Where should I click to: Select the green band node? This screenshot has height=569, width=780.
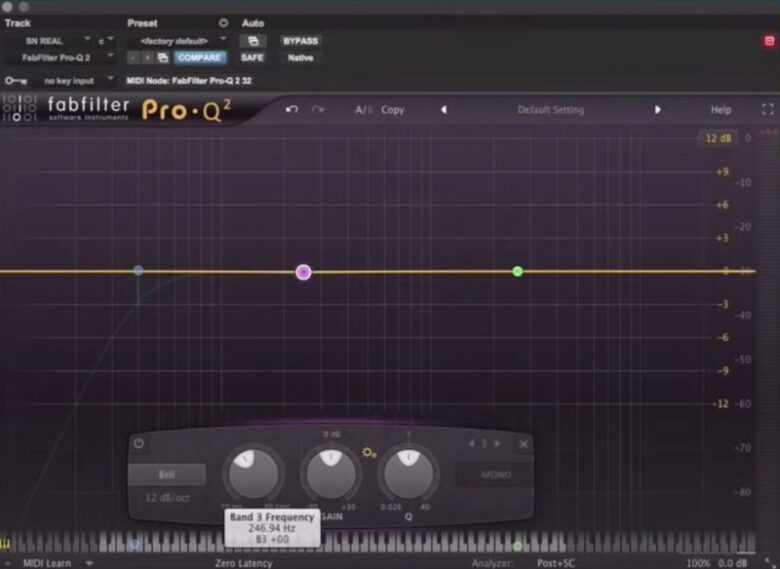click(x=517, y=271)
